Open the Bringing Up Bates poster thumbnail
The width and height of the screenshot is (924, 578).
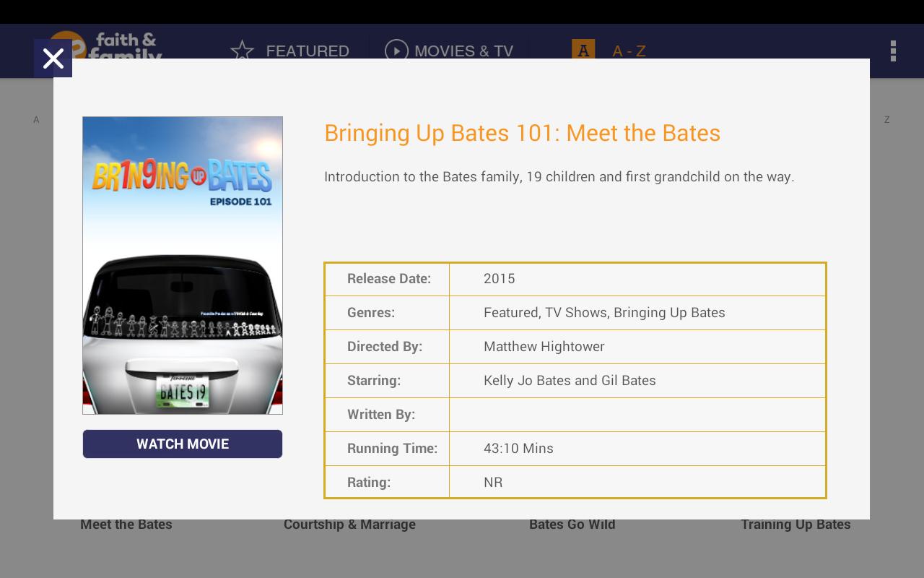pos(183,265)
